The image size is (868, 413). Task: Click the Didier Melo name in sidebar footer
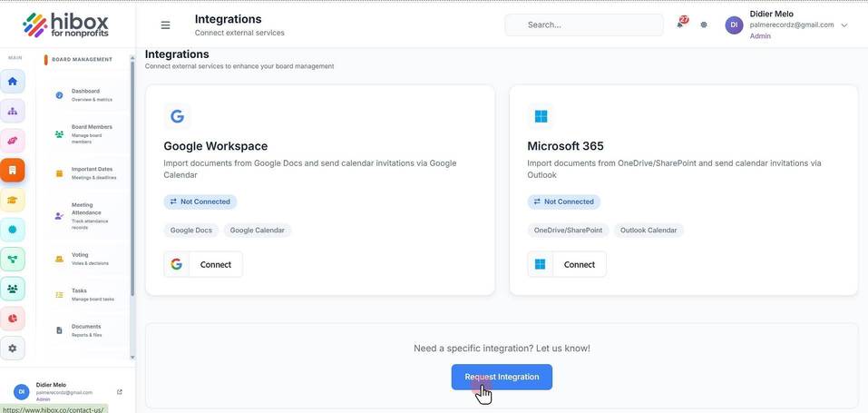tap(51, 385)
